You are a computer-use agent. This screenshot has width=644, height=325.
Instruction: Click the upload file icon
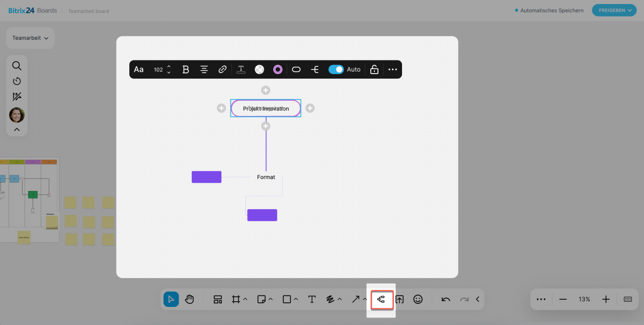point(399,299)
